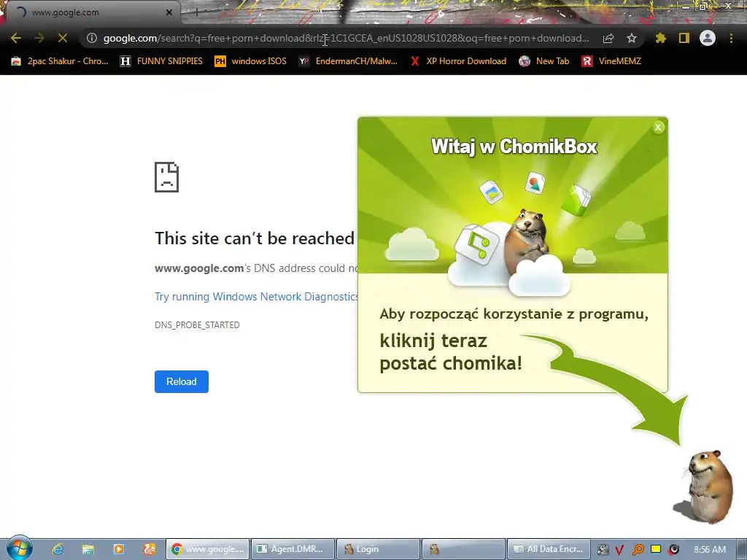
Task: Go forward with the browser forward arrow
Action: coord(39,38)
